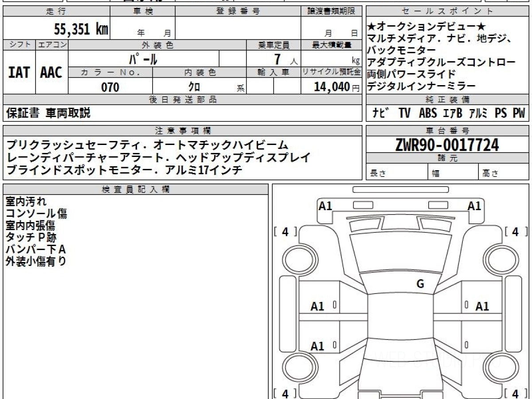This screenshot has width=532, height=399.
Task: Select the "PW" equipment entry
Action: tap(519, 113)
